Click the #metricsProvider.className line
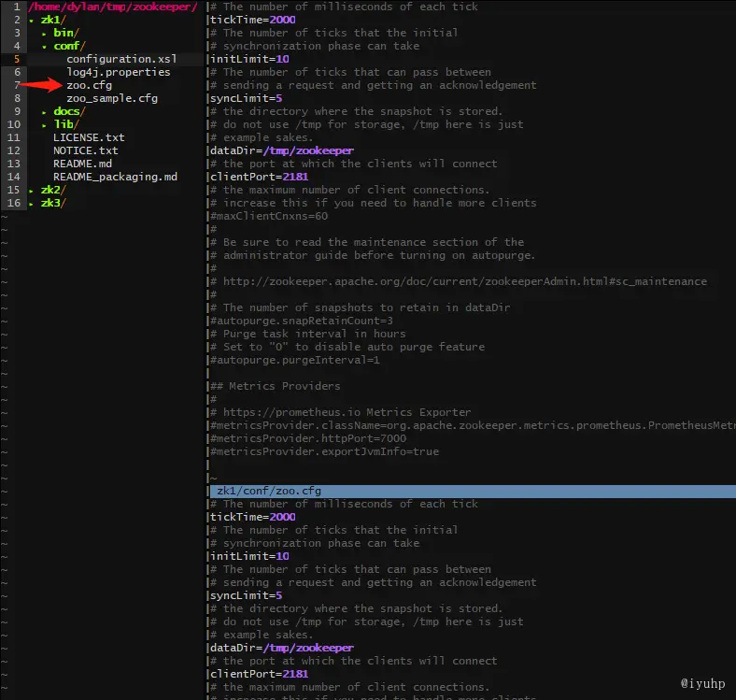736x700 pixels. [x=473, y=425]
